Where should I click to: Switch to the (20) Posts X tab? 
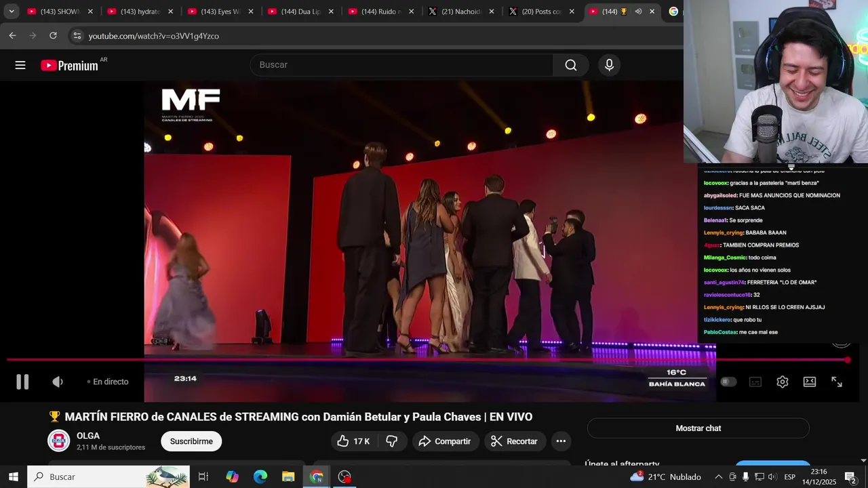[542, 12]
